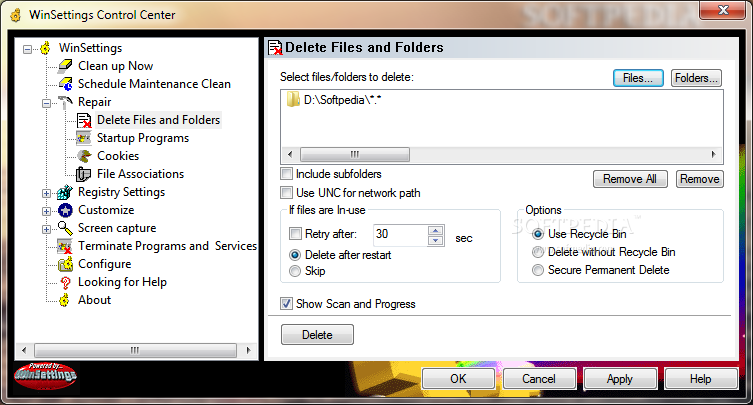Screen dimensions: 753x405
Task: Increase the Retry after seconds value
Action: click(x=436, y=230)
